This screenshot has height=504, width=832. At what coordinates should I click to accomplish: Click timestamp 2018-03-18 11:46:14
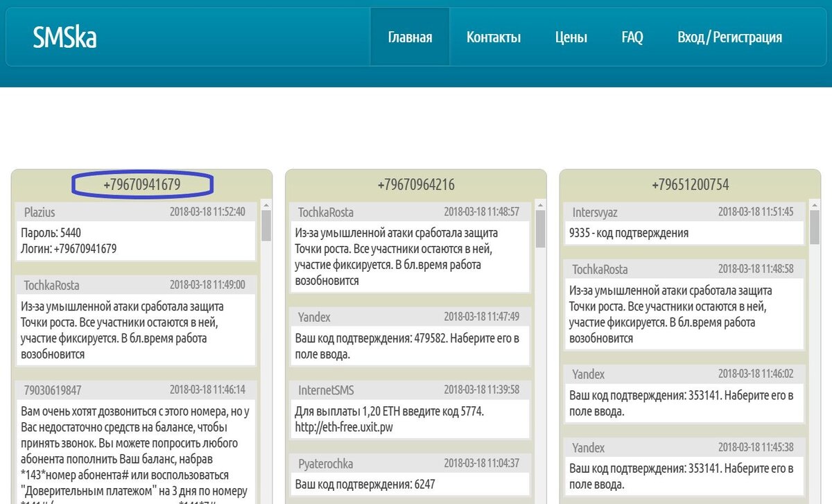pyautogui.click(x=207, y=390)
